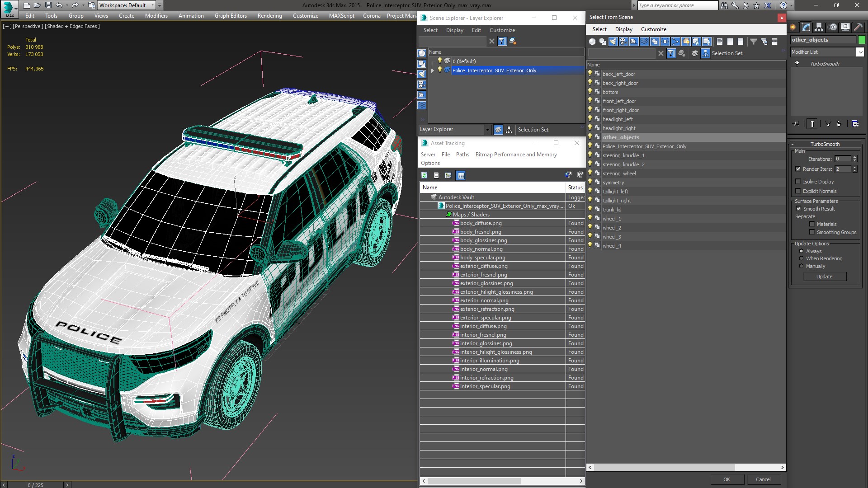Toggle Display Bone Objects filter icon

pos(675,42)
